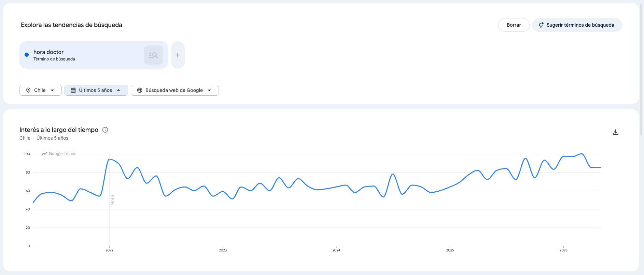Open the Últimos 5 años time range selector
The width and height of the screenshot is (644, 275).
96,90
